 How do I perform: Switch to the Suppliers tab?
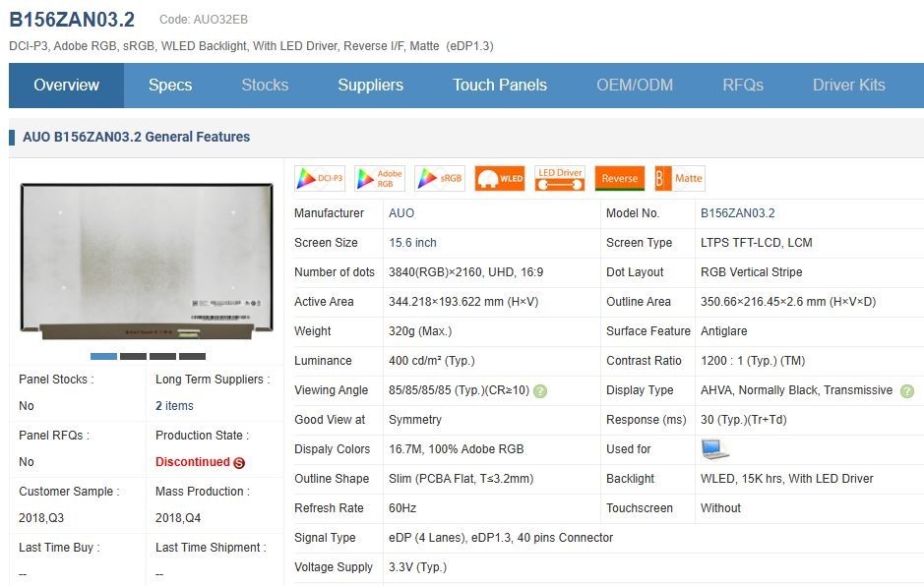(x=371, y=86)
